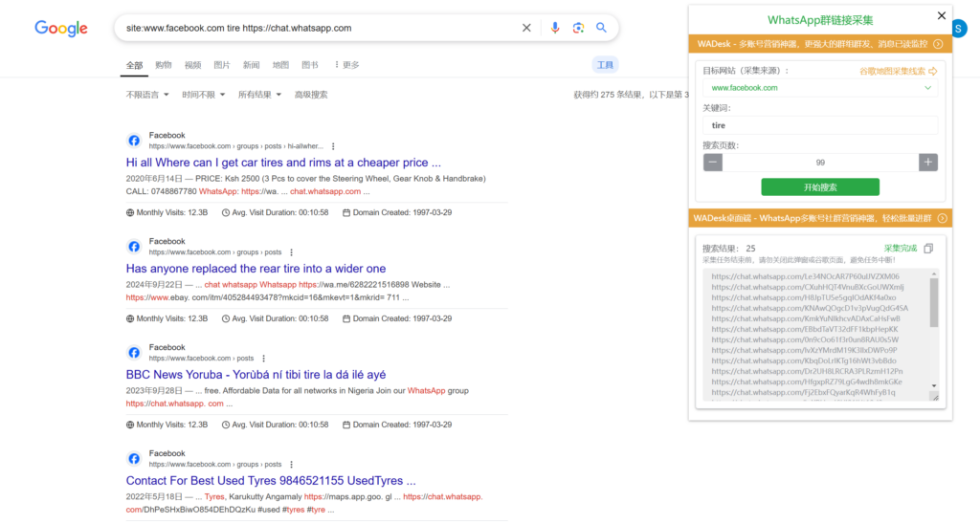
Task: Copy collected results with copy icon
Action: (928, 249)
